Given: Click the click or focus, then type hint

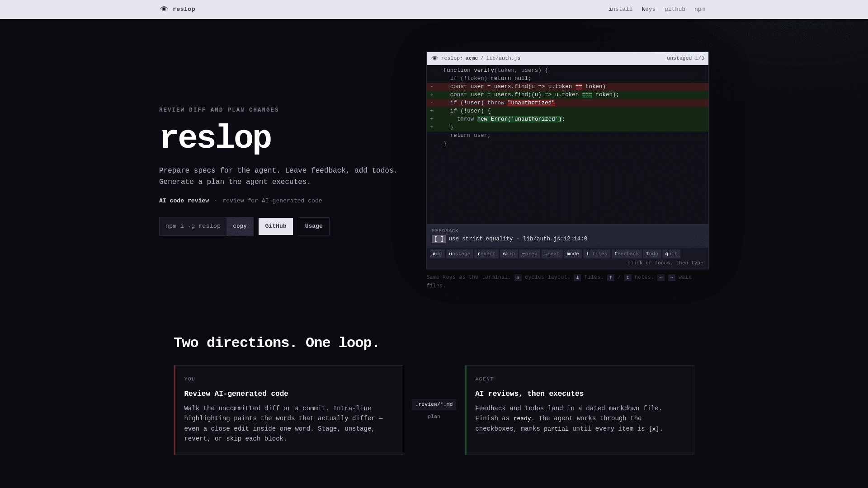Looking at the screenshot, I should [665, 263].
